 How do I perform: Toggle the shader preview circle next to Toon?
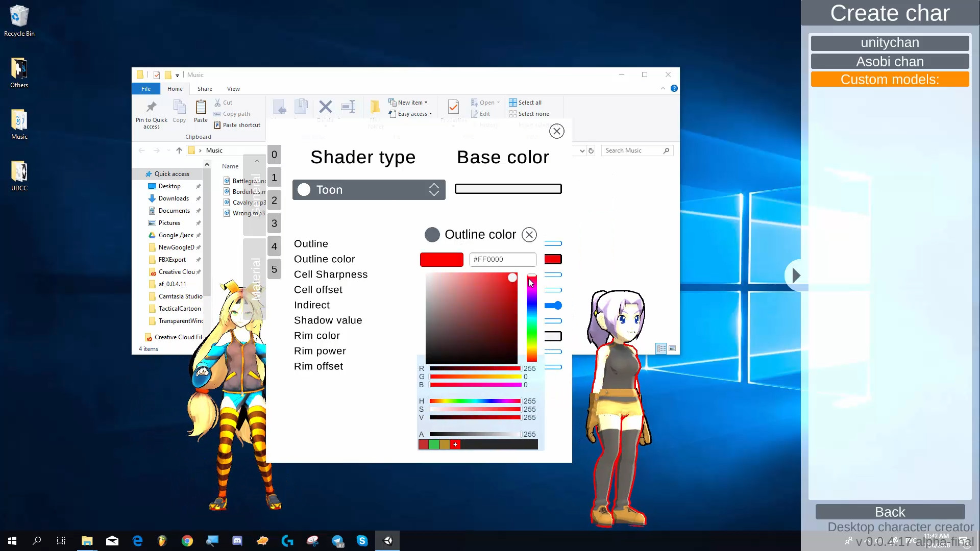[x=304, y=189]
